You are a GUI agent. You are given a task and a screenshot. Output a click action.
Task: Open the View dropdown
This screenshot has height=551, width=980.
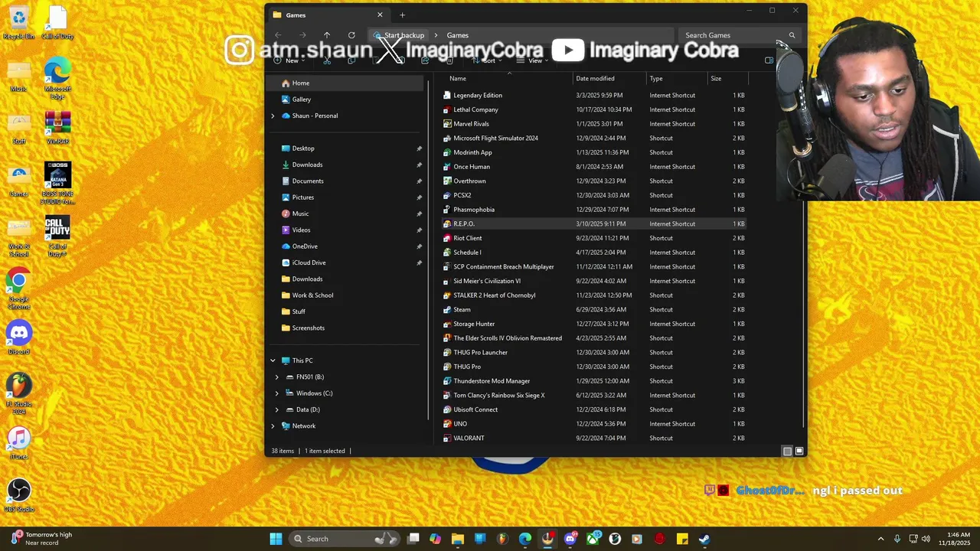tap(534, 60)
